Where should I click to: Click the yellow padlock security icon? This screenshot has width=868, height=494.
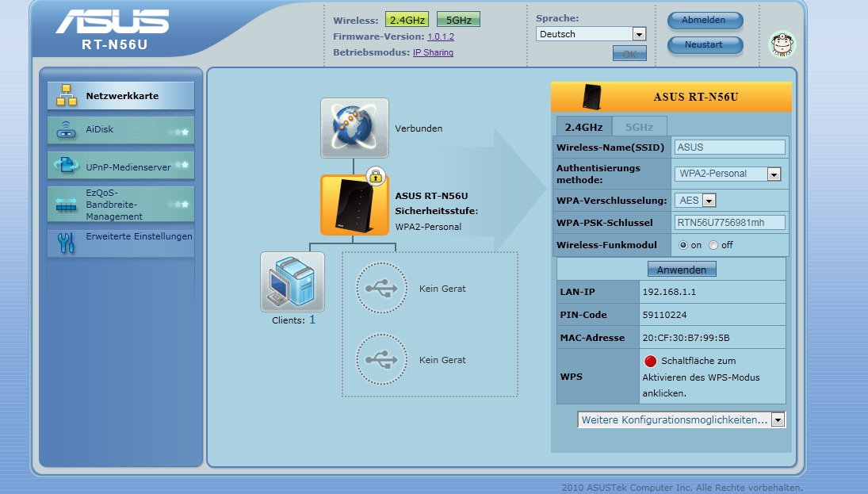[376, 177]
